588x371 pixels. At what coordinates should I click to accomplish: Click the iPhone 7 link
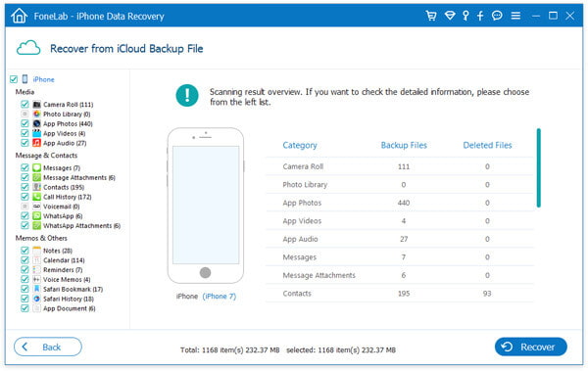(219, 297)
